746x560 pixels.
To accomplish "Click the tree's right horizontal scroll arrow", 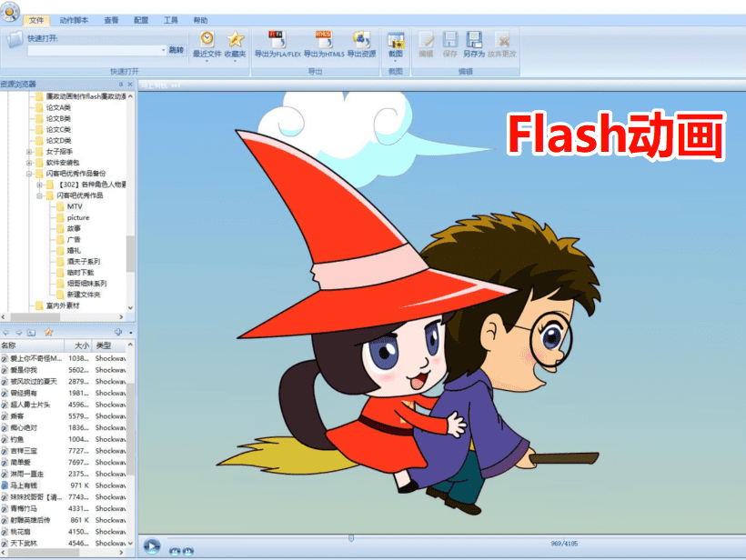I will coord(121,316).
